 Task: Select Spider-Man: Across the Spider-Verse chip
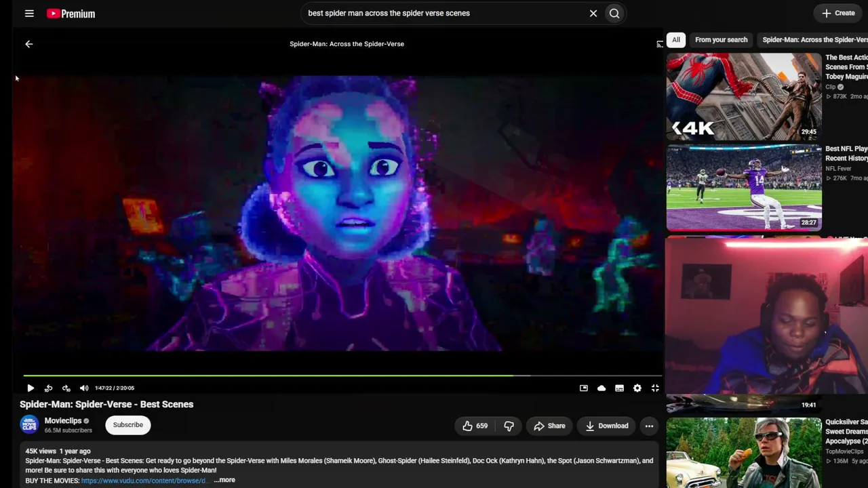pyautogui.click(x=813, y=40)
